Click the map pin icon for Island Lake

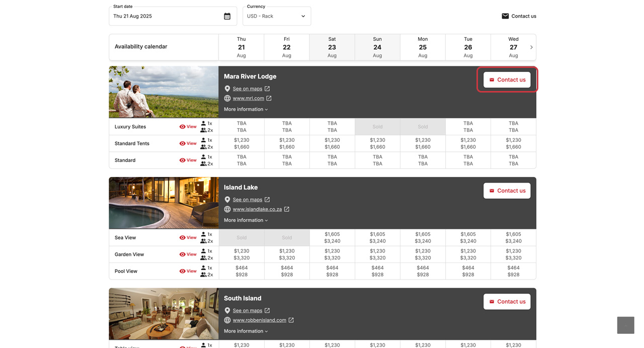coord(227,200)
